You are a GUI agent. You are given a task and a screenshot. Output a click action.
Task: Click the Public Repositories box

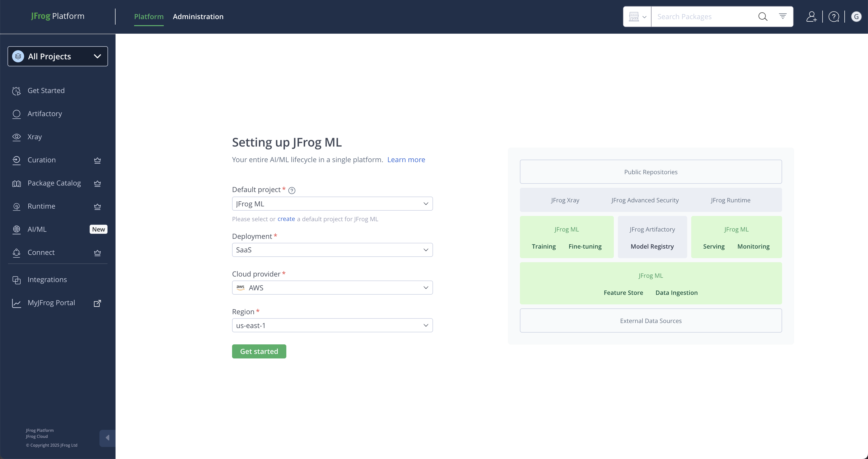click(651, 172)
